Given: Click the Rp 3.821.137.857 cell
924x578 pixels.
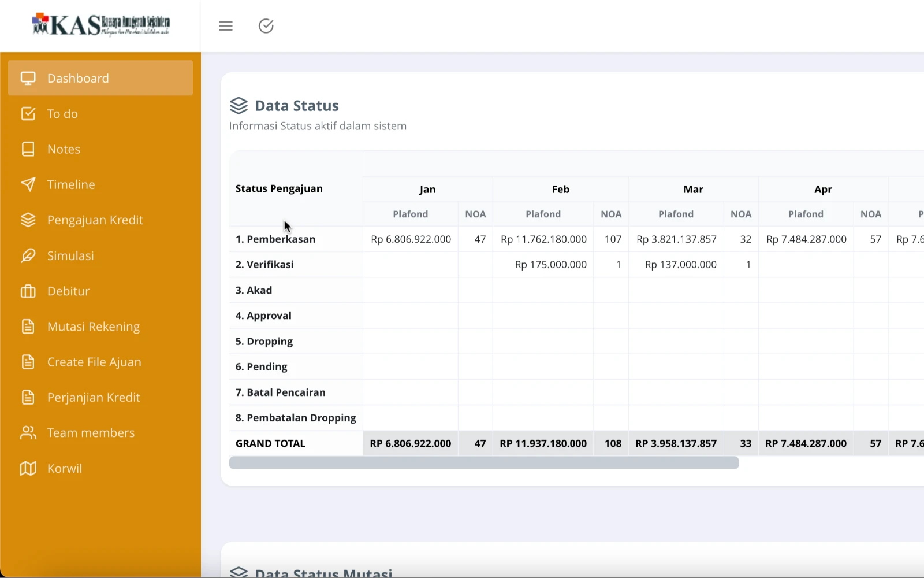Looking at the screenshot, I should click(x=676, y=239).
